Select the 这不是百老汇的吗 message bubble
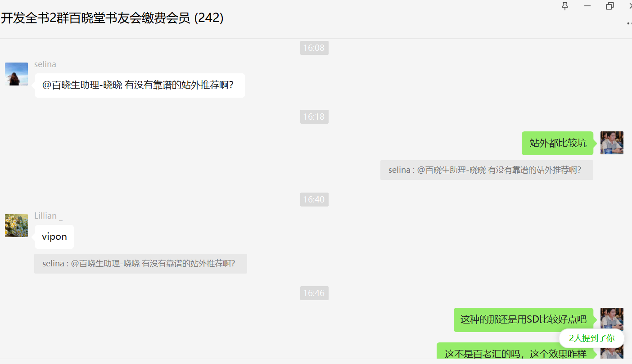The image size is (632, 364). point(515,352)
